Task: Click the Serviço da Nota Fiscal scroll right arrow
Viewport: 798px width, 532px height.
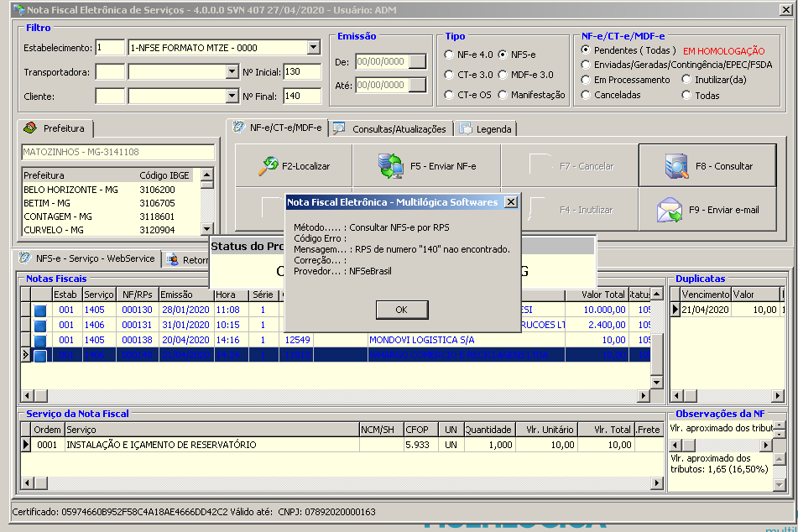Action: point(657,482)
